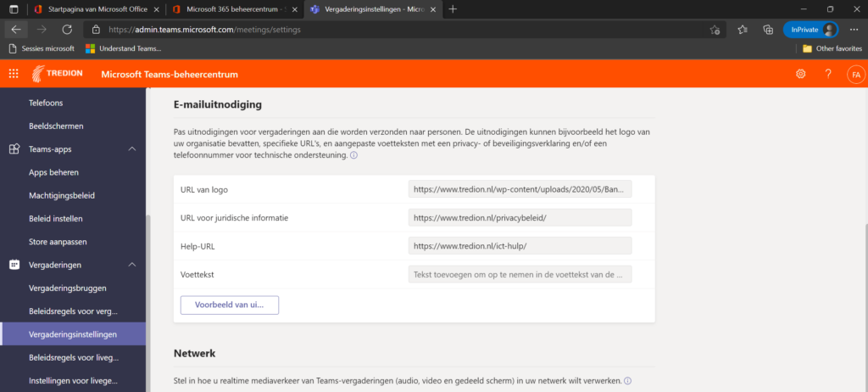Click the Netwerk heading
The height and width of the screenshot is (392, 868).
194,353
